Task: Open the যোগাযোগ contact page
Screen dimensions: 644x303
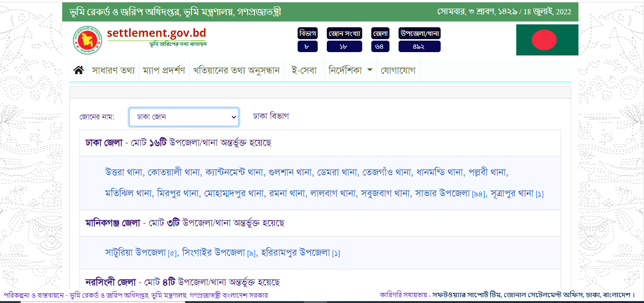Action: (398, 71)
